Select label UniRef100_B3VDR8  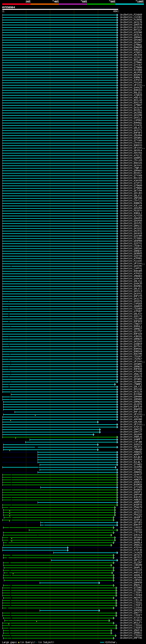[131, 70]
